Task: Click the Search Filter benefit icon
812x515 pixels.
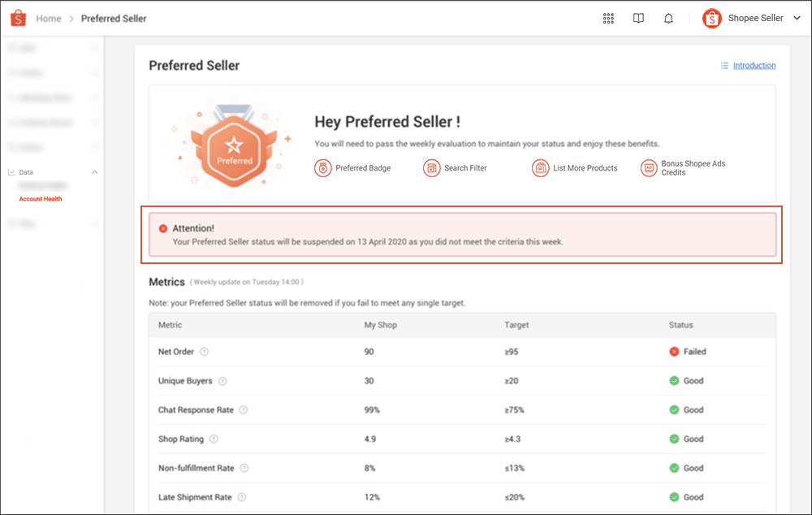Action: (430, 168)
